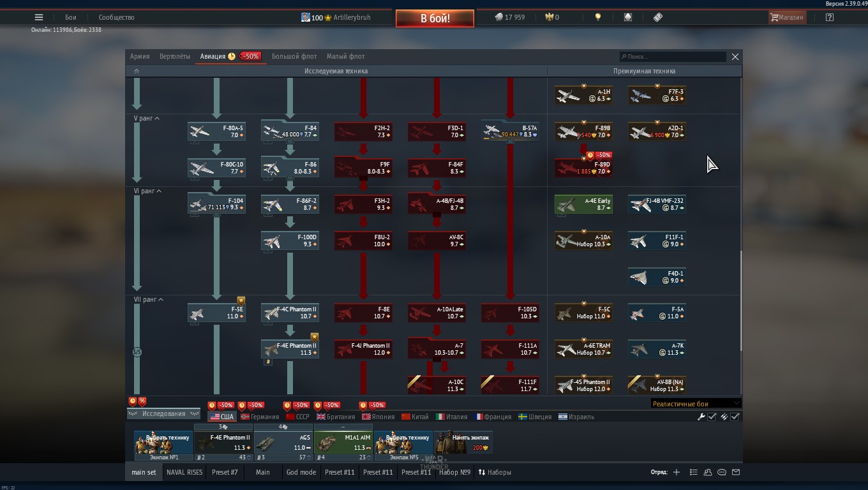
Task: Open the tickets/items icon in top bar
Action: pyautogui.click(x=658, y=17)
